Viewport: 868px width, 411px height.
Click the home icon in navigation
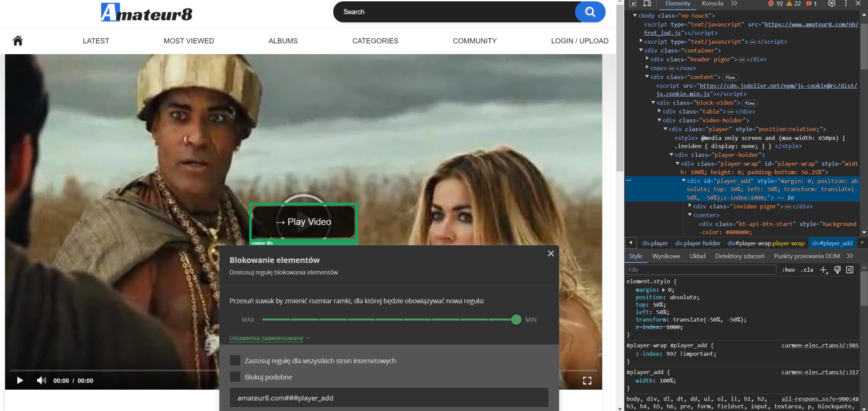coord(18,41)
